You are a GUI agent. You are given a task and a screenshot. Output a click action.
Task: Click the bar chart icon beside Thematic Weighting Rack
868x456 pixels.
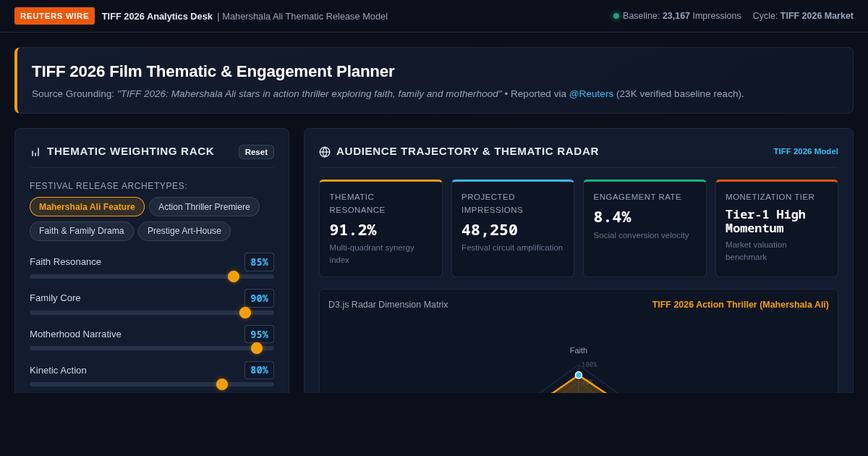(x=35, y=152)
